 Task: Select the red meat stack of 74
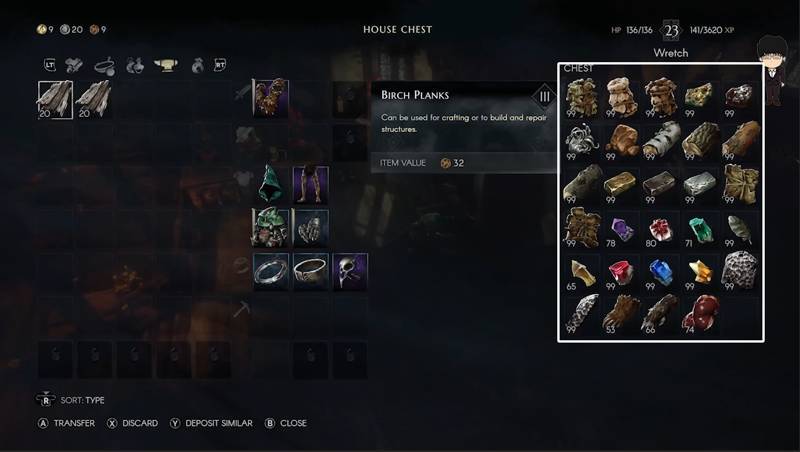701,315
